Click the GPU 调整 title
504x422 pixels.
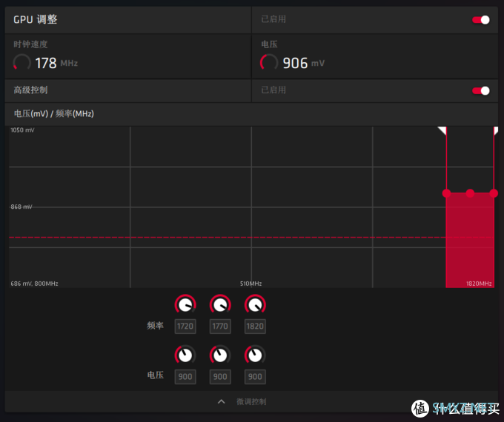coord(36,19)
